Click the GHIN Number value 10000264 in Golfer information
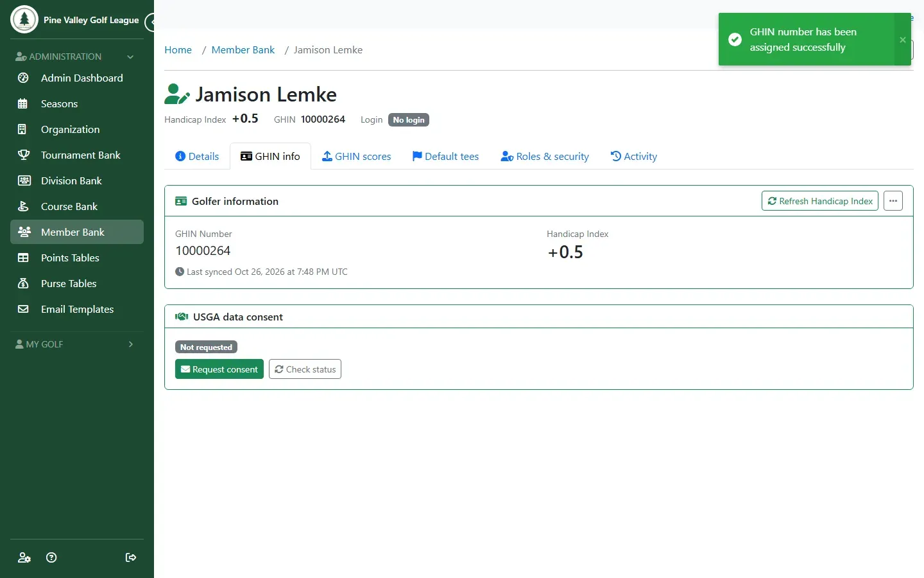 click(x=203, y=251)
